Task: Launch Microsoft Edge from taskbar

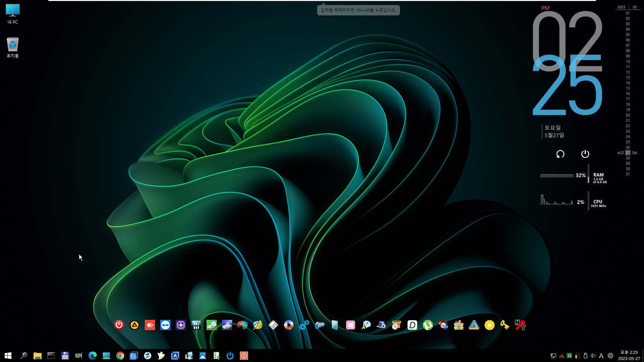Action: tap(92, 356)
